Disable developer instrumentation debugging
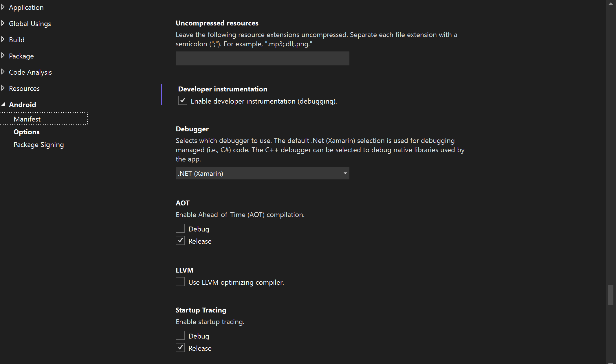 tap(182, 100)
